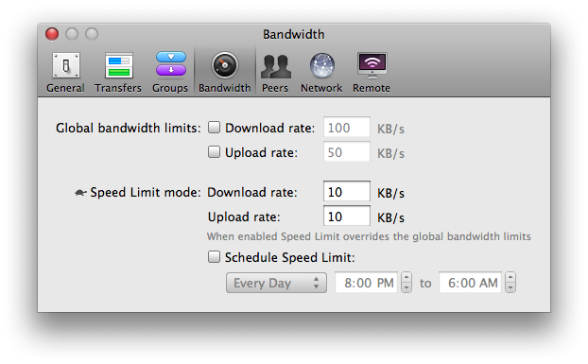588x364 pixels.
Task: Select the Bandwidth gauge icon
Action: (x=225, y=65)
